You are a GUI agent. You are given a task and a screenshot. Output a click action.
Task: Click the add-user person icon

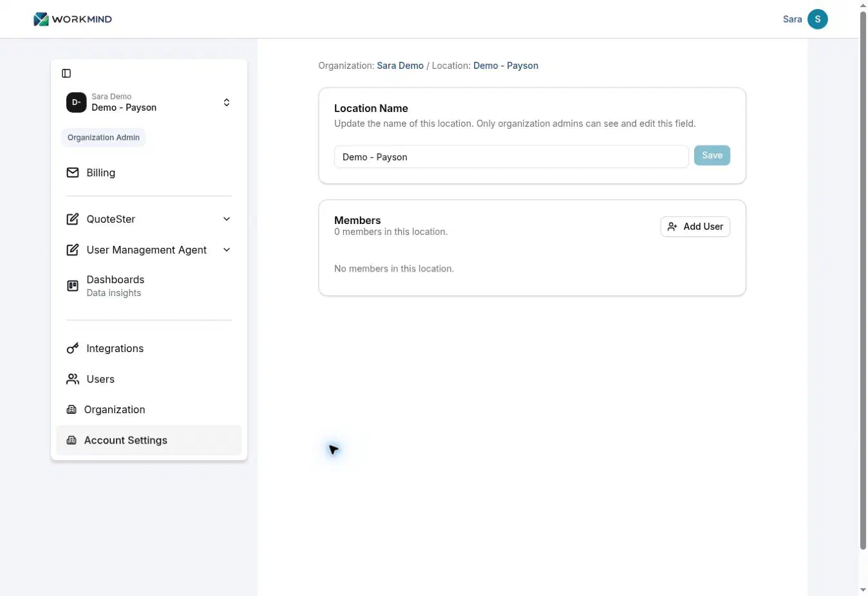pos(672,227)
